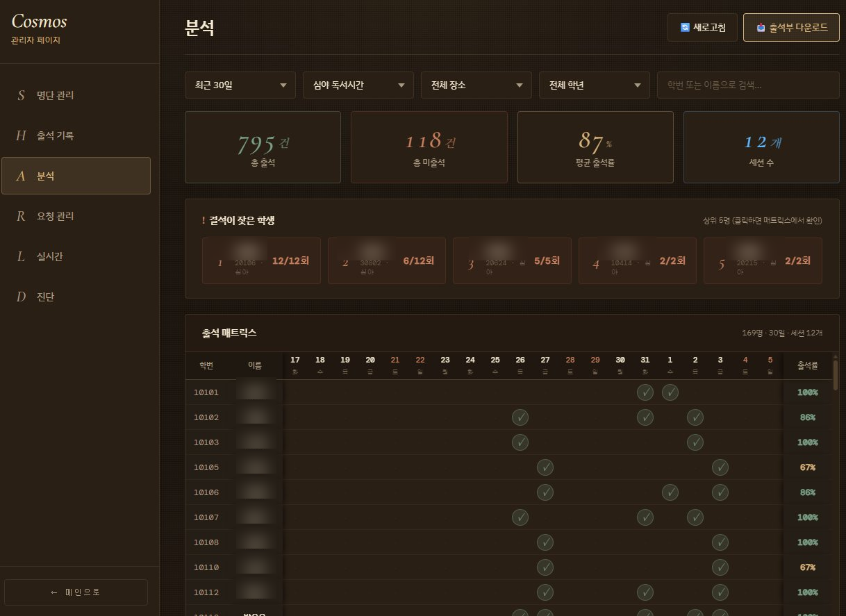846x616 pixels.
Task: Toggle attendance check for 10102 on day 26
Action: coord(520,417)
